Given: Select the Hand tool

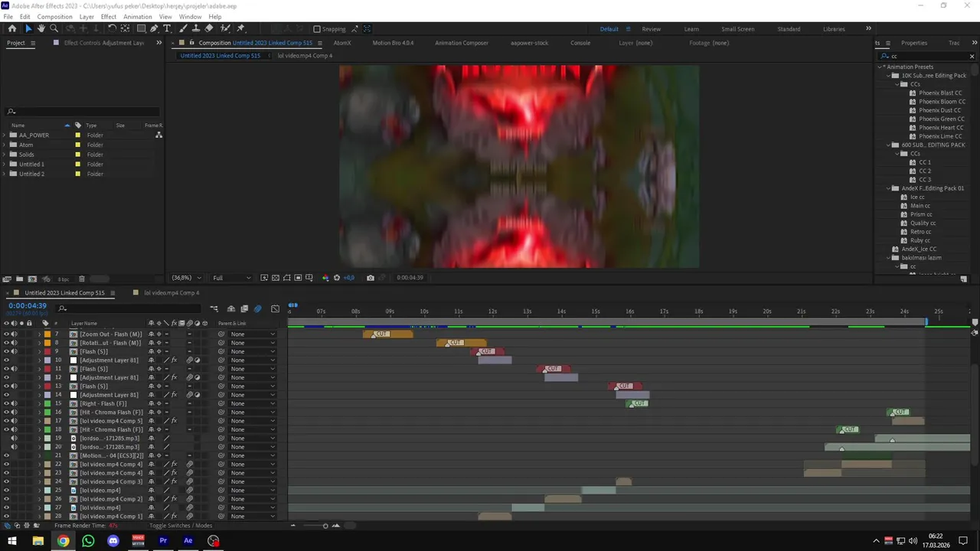Looking at the screenshot, I should click(x=41, y=29).
